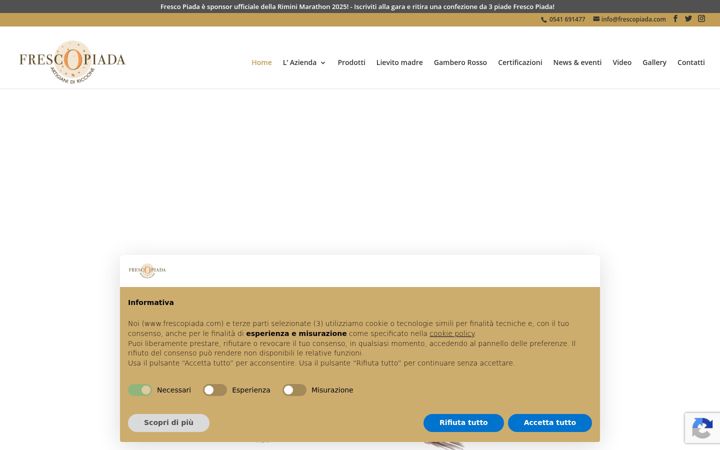Open the Instagram icon in top bar
Viewport: 720px width, 450px height.
tap(701, 19)
